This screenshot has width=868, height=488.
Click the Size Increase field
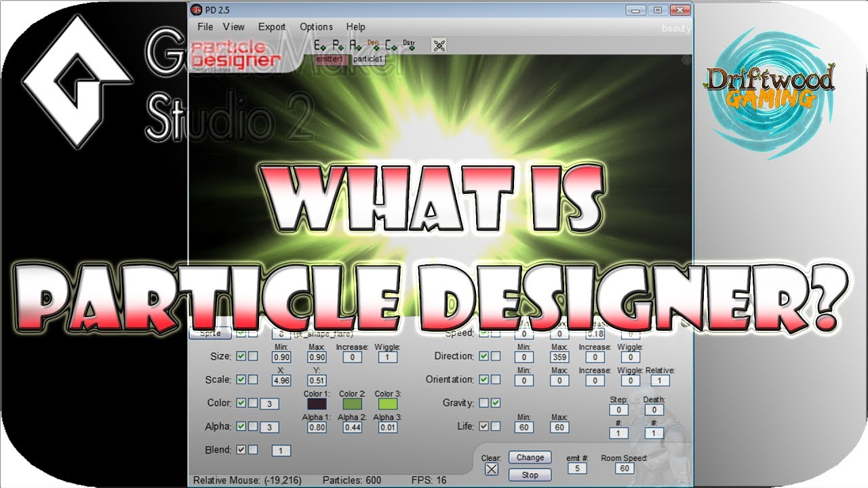pos(352,357)
